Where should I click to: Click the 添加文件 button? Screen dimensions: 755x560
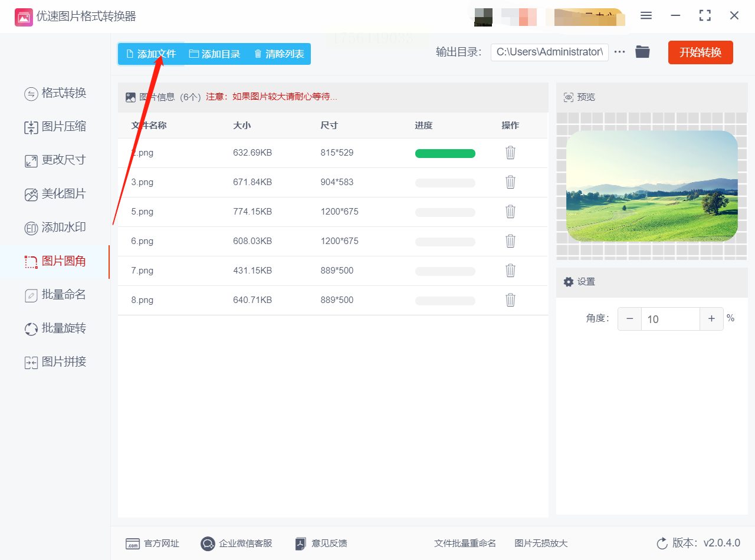click(151, 54)
